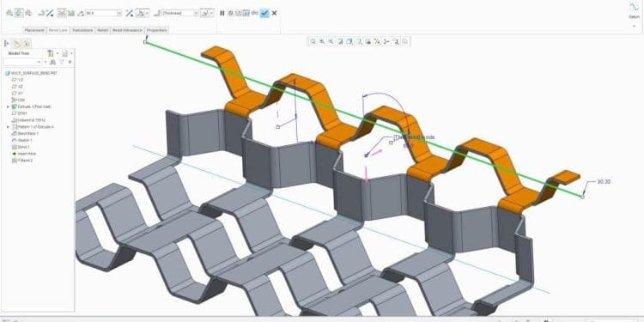Click the tree filter funnel icon
Screen dimensions: 644x322
pyautogui.click(x=62, y=62)
